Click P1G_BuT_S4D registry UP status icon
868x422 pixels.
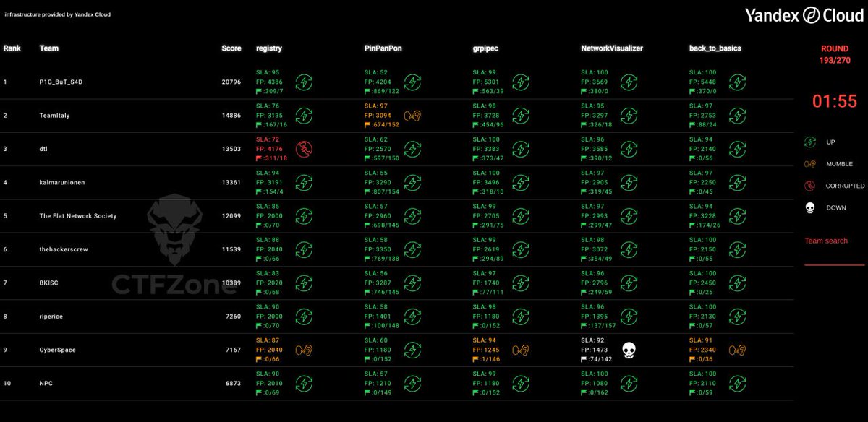(305, 82)
